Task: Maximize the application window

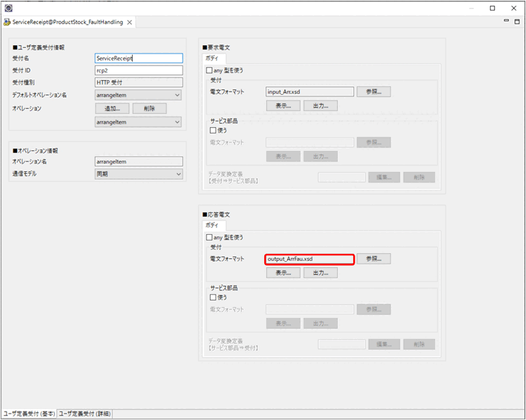Action: point(493,8)
